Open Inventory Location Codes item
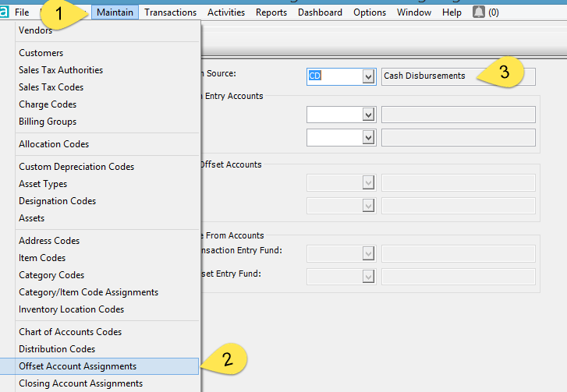This screenshot has width=567, height=392. [x=71, y=309]
